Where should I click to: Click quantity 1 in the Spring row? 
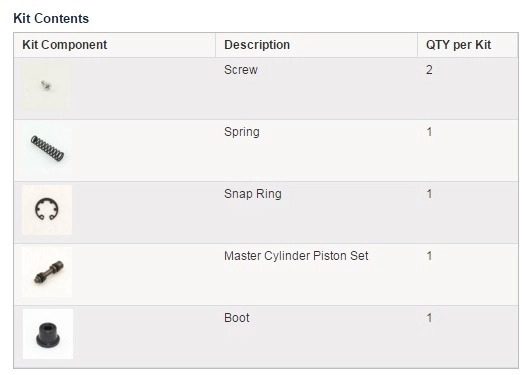tap(430, 132)
